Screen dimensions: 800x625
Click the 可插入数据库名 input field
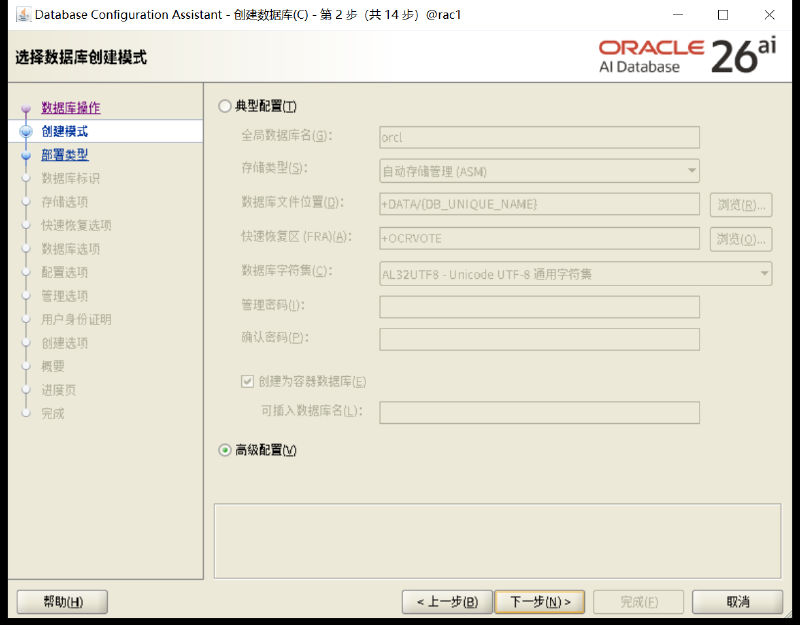click(x=539, y=412)
